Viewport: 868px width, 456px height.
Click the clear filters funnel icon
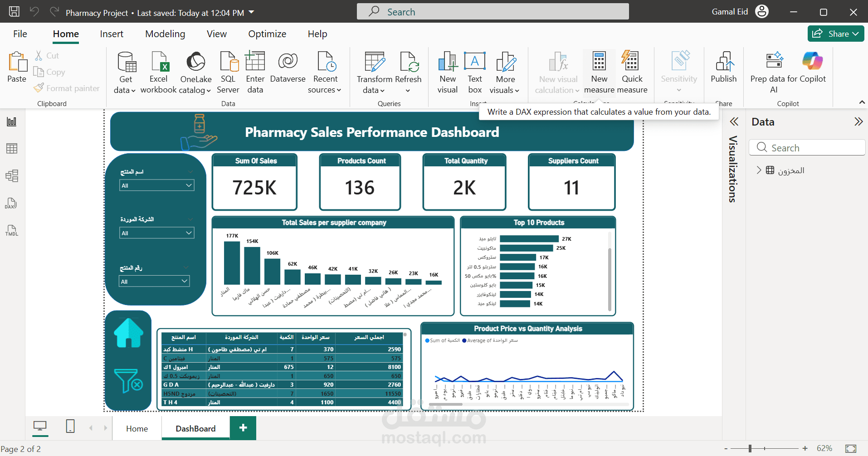128,381
